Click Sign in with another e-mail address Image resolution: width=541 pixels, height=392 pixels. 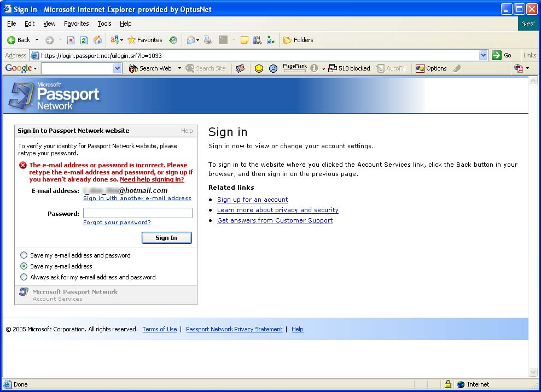click(137, 198)
